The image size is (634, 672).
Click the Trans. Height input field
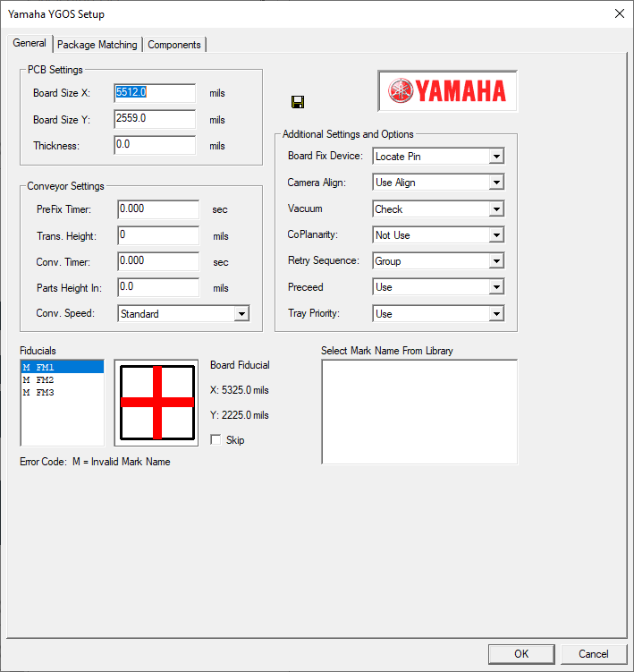158,235
